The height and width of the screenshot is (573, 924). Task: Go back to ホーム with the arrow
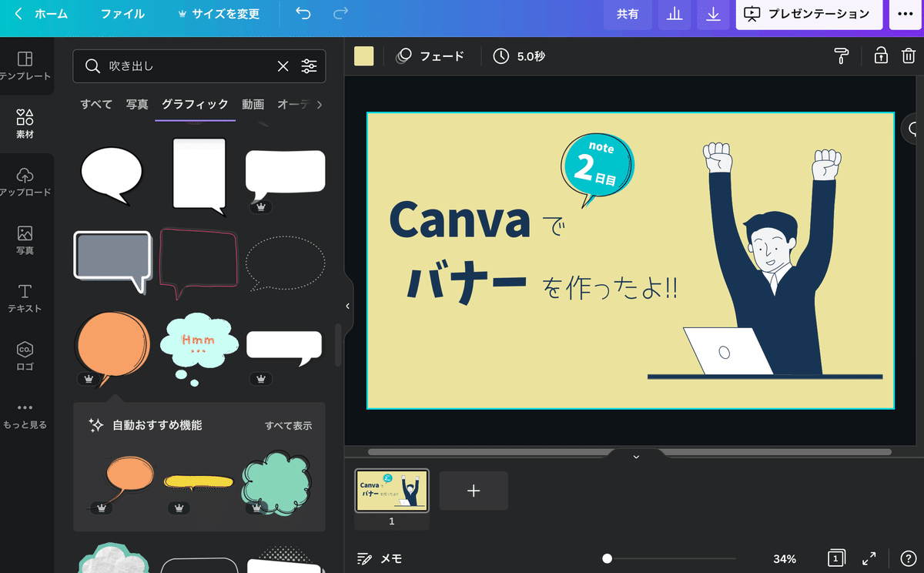click(x=42, y=14)
